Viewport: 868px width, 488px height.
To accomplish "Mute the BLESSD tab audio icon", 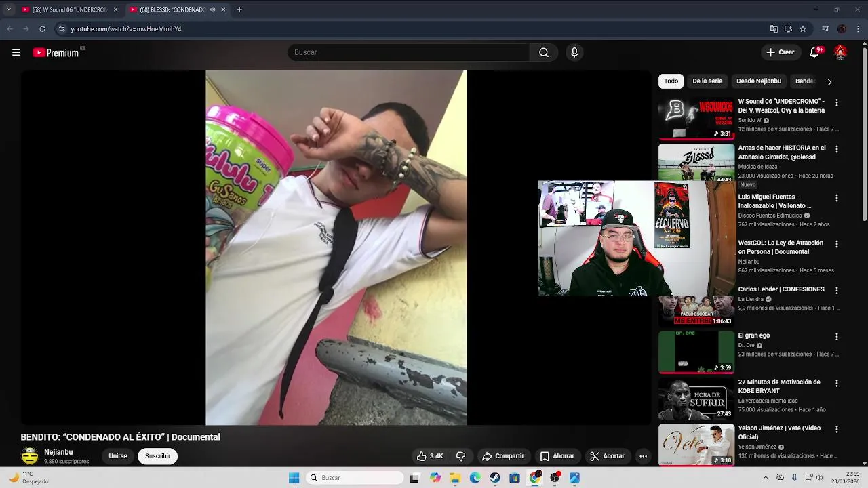I will (212, 9).
